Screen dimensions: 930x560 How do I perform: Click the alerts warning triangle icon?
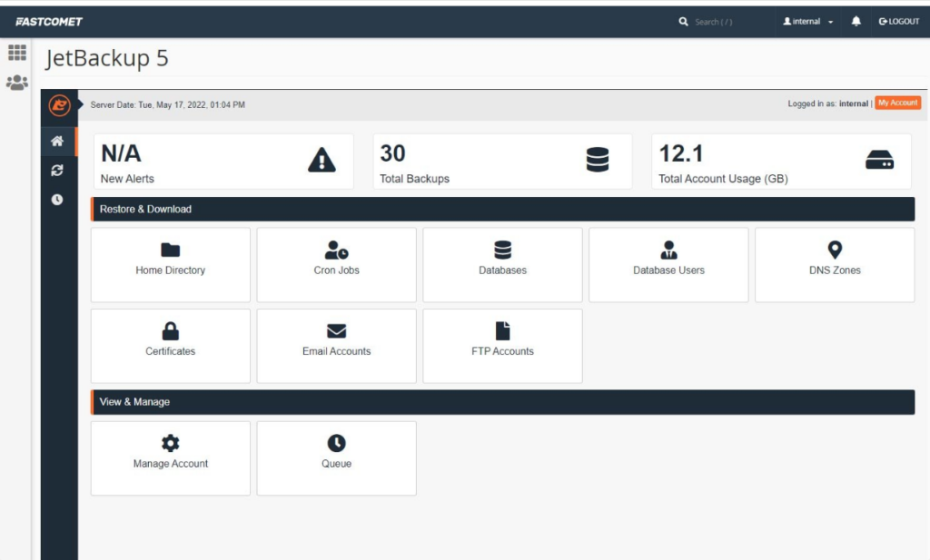322,160
